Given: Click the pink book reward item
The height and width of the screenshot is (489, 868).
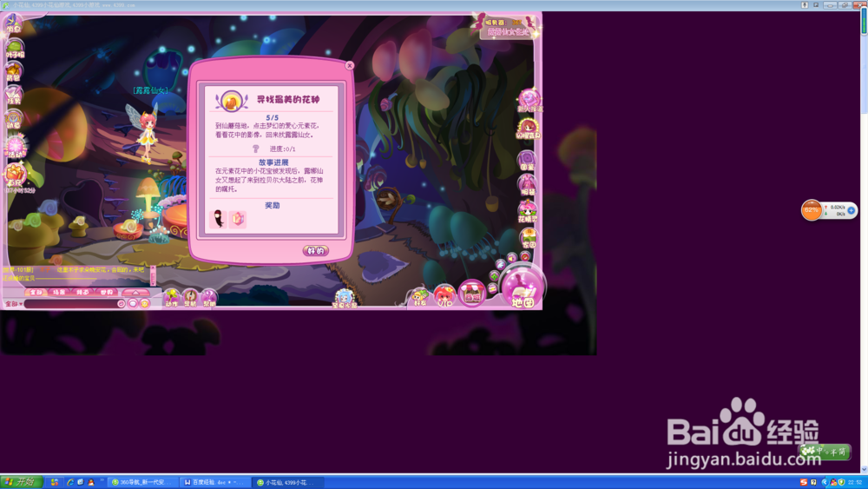Looking at the screenshot, I should pyautogui.click(x=238, y=219).
